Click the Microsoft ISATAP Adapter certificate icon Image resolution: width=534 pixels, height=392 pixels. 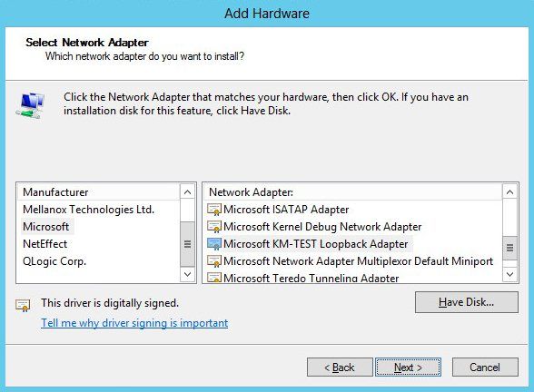point(214,210)
